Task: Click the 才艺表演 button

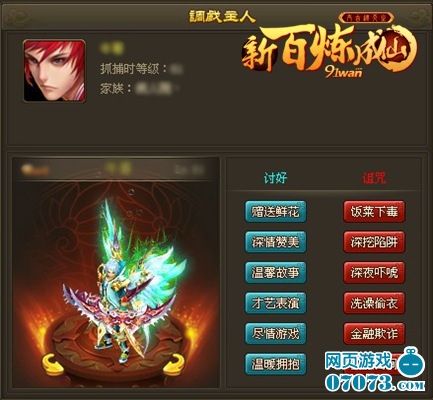Action: 275,303
